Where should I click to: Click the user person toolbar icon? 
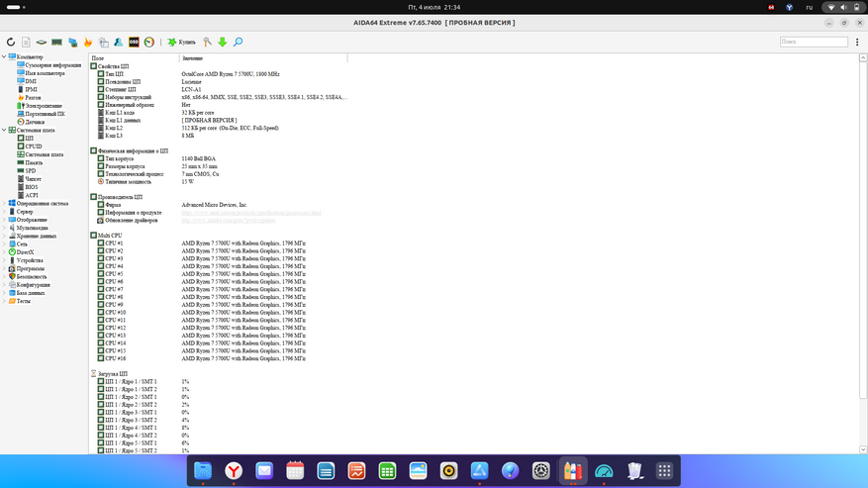[119, 43]
